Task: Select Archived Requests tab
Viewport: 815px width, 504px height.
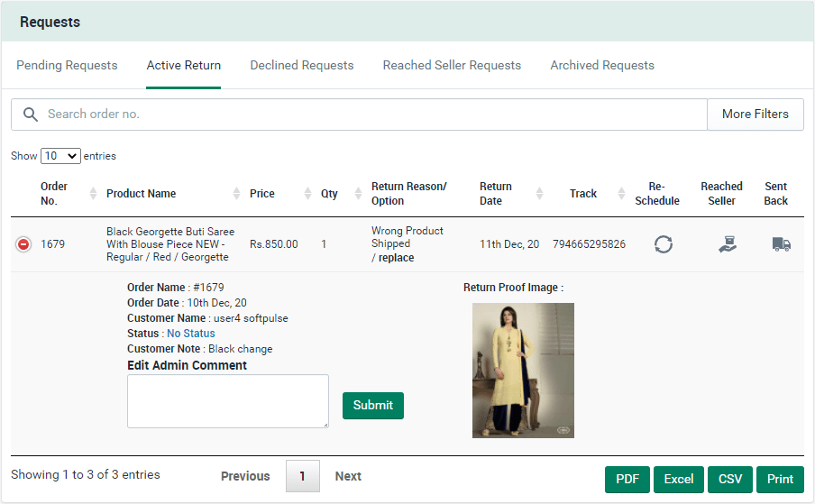Action: (x=602, y=66)
